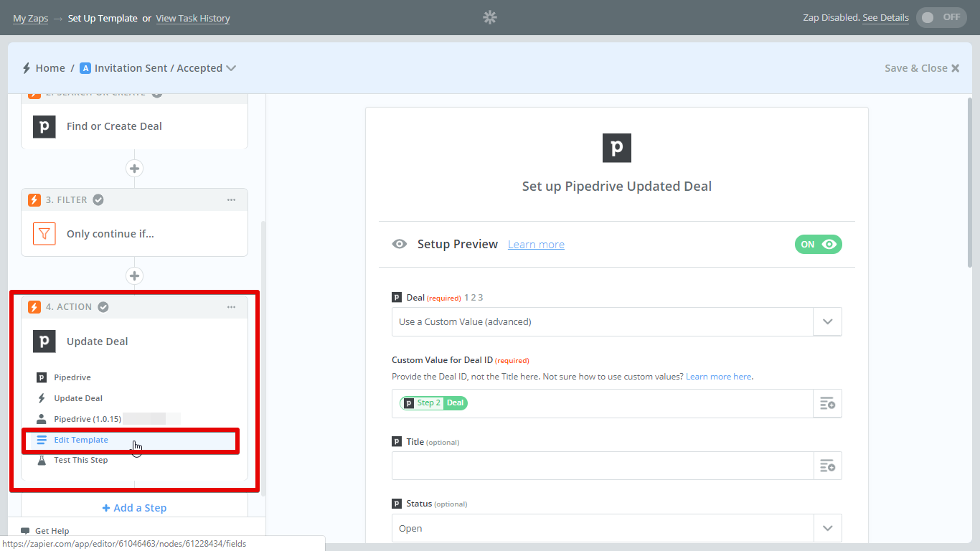Click the plus between Filter and Action

(x=134, y=275)
